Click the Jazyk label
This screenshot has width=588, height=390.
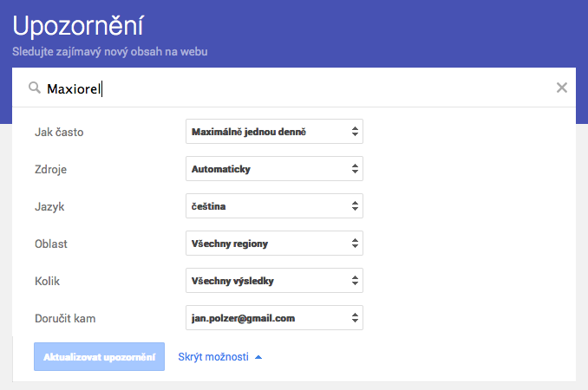[49, 207]
